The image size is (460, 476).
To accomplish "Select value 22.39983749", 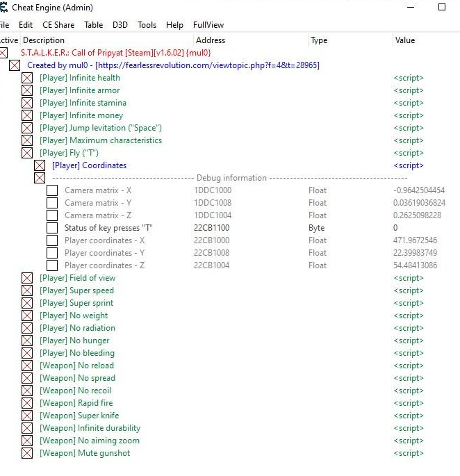I will pos(415,253).
